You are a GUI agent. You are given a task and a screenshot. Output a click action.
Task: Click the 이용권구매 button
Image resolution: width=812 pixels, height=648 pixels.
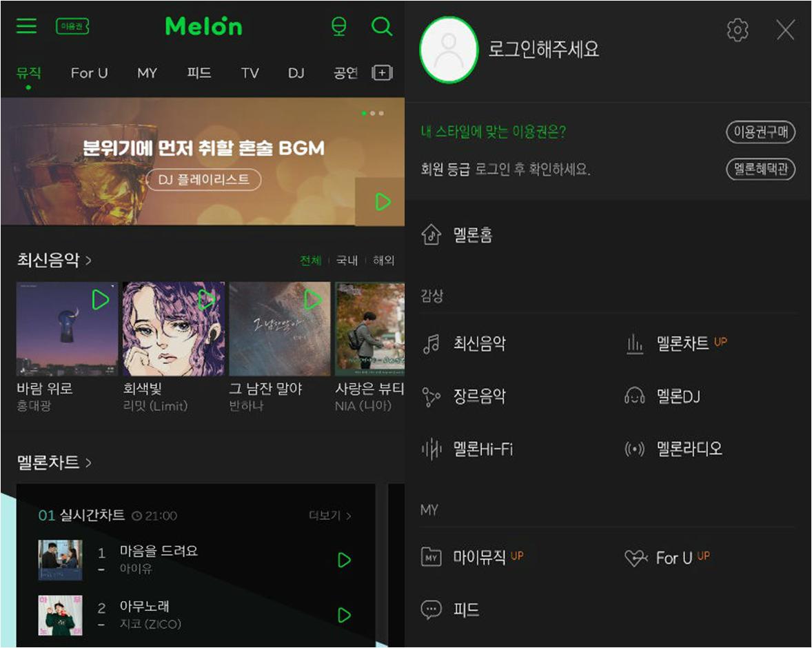[760, 132]
